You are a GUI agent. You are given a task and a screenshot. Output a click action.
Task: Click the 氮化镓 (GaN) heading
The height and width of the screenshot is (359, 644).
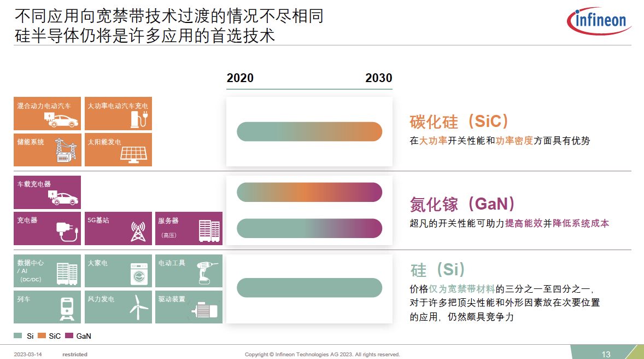(462, 204)
